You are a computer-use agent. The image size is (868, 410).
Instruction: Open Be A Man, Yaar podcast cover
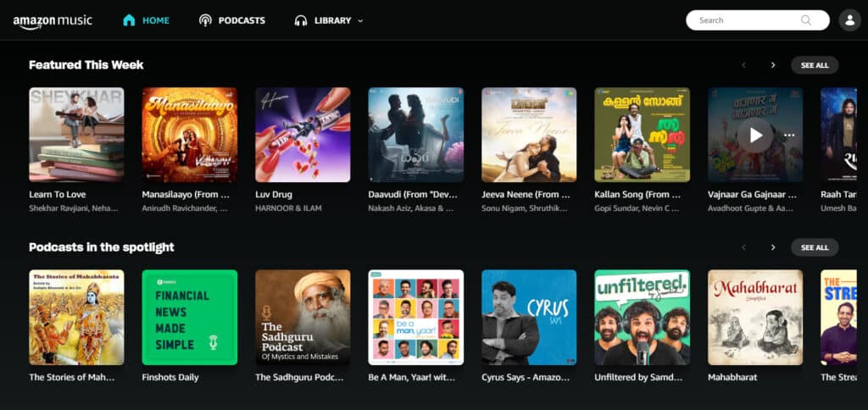coord(416,317)
